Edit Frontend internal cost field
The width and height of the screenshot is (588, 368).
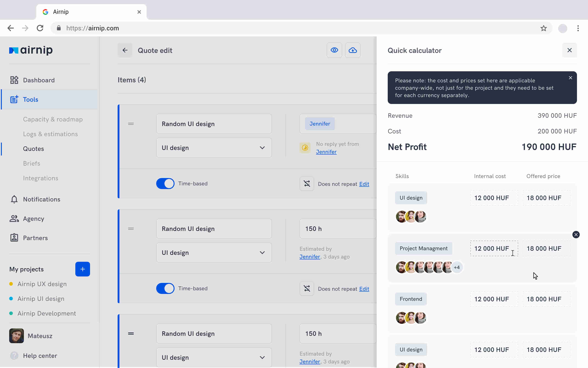point(494,299)
